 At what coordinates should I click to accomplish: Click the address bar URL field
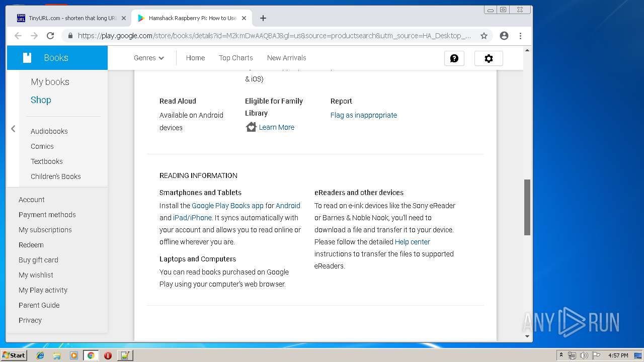(x=274, y=36)
